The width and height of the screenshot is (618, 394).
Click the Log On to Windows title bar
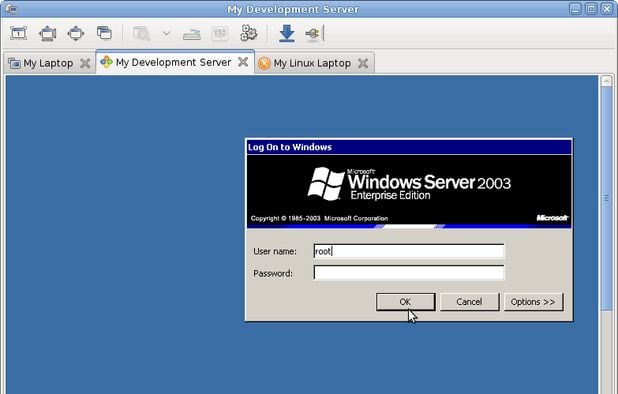point(409,147)
